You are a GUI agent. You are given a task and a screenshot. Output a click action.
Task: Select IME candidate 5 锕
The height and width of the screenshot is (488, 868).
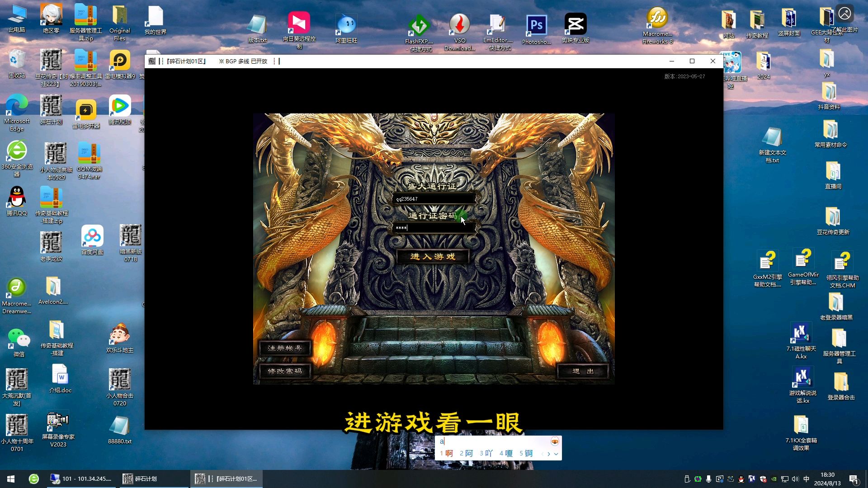(x=526, y=453)
